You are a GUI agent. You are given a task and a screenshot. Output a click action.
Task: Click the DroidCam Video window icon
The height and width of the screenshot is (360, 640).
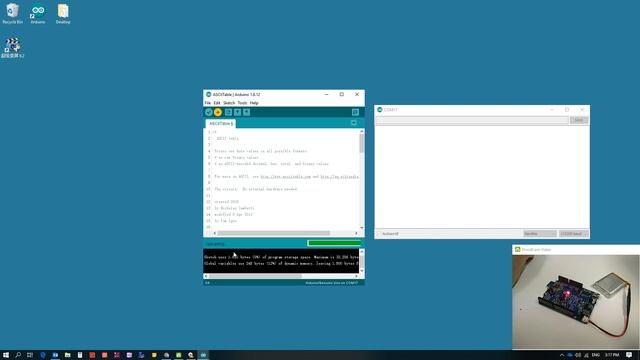pyautogui.click(x=518, y=249)
